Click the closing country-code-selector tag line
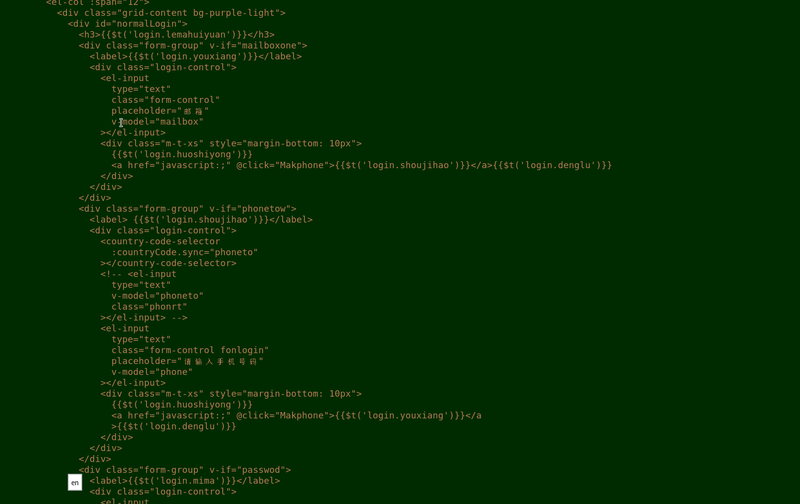Screen dimensions: 800x504 168,263
